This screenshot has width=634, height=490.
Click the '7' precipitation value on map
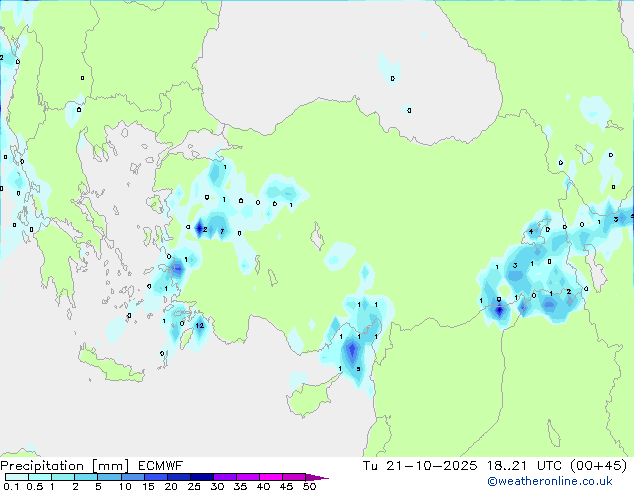(222, 232)
